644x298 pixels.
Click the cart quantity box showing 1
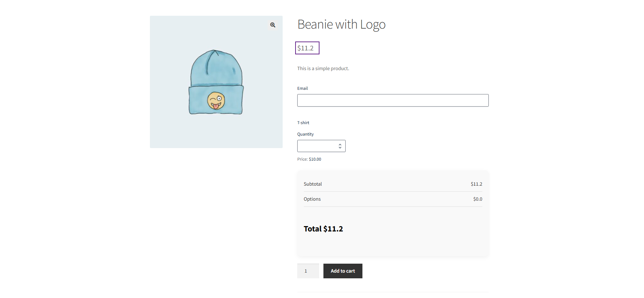(x=308, y=271)
